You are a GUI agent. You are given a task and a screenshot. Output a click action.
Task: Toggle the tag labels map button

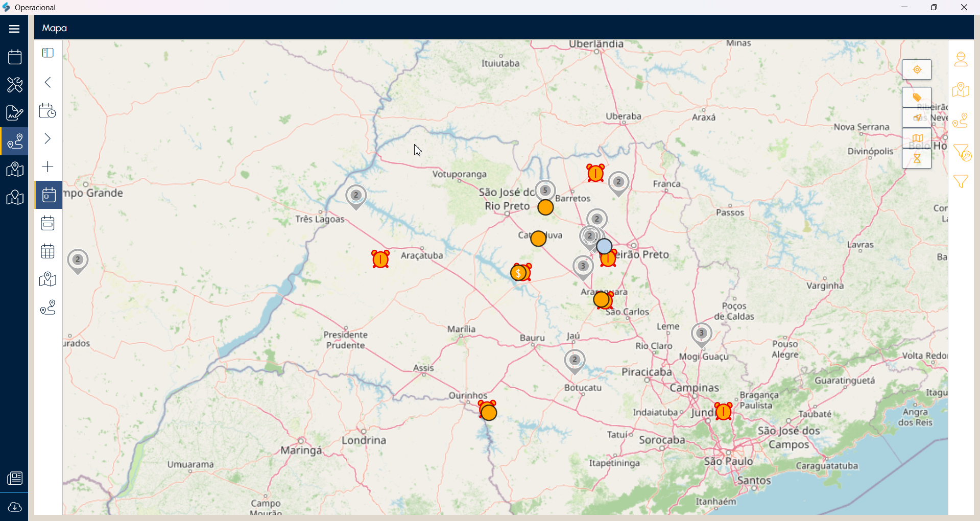[917, 97]
